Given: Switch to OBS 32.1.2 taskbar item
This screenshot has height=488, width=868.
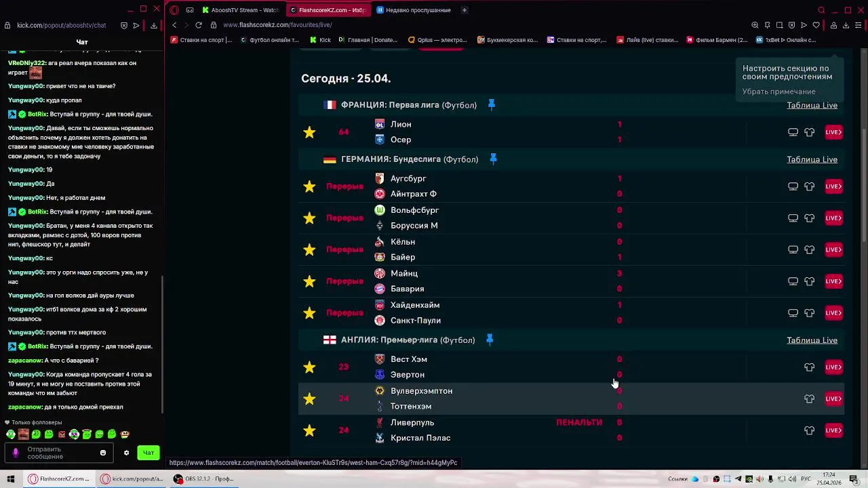Looking at the screenshot, I should 203,479.
